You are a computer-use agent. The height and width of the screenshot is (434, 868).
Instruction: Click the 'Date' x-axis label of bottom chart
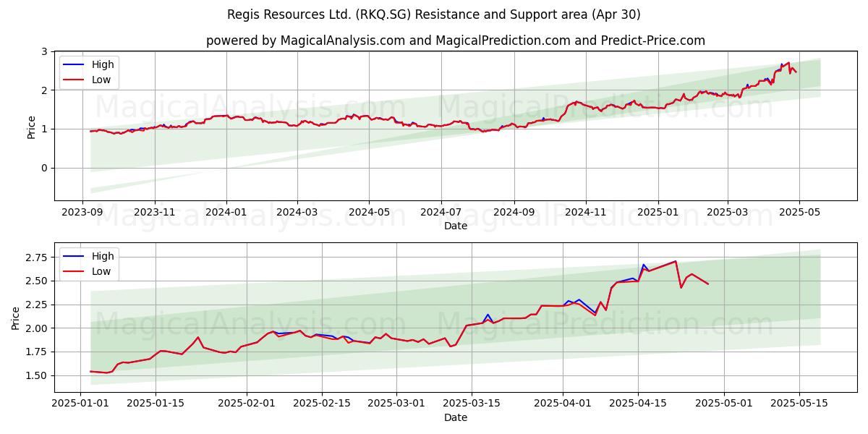(x=456, y=417)
